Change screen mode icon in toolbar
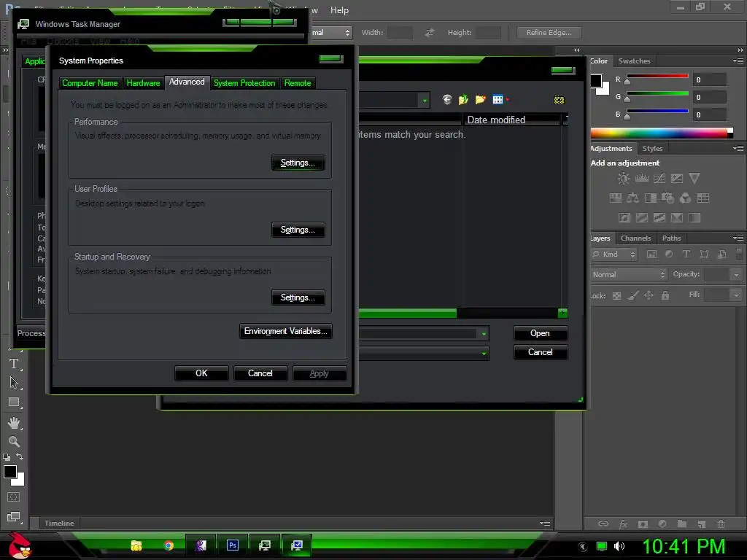 (x=13, y=517)
